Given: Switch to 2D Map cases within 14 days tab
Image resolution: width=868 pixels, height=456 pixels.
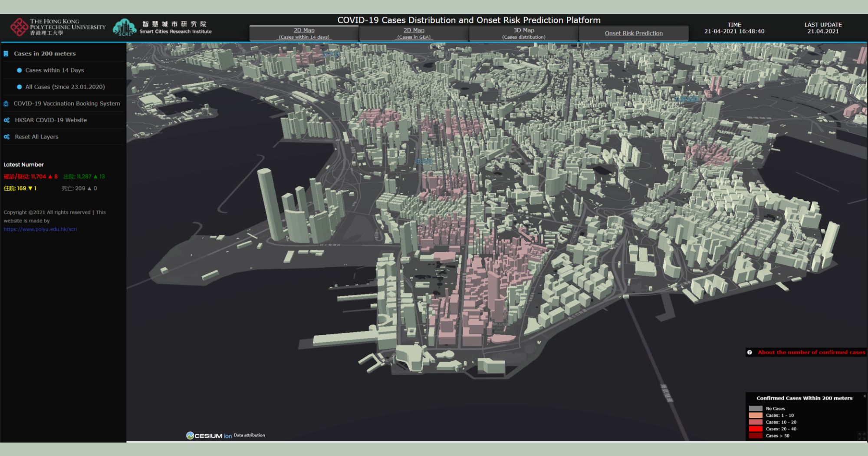Looking at the screenshot, I should pyautogui.click(x=304, y=33).
